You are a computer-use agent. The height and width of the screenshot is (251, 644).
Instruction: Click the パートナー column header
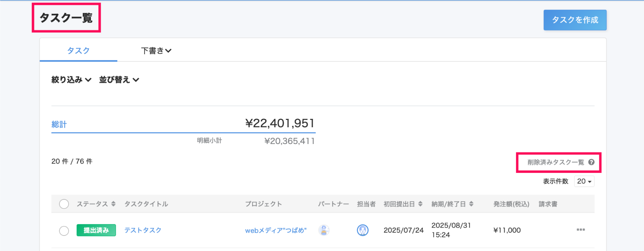pos(333,204)
